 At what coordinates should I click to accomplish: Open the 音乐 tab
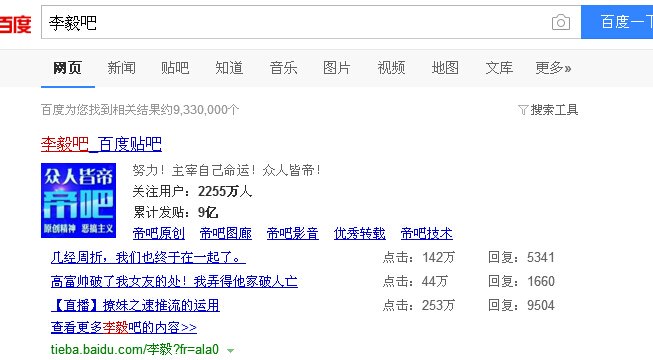283,68
